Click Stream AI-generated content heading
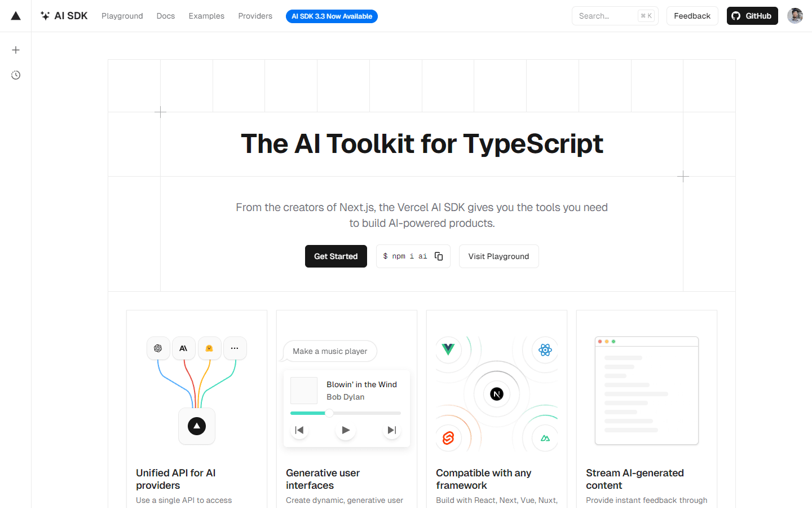This screenshot has height=508, width=812. tap(635, 479)
